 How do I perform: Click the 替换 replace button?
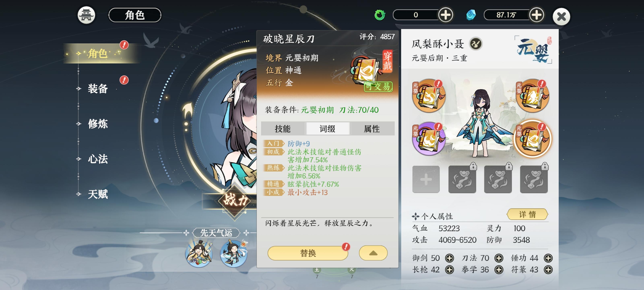(308, 253)
